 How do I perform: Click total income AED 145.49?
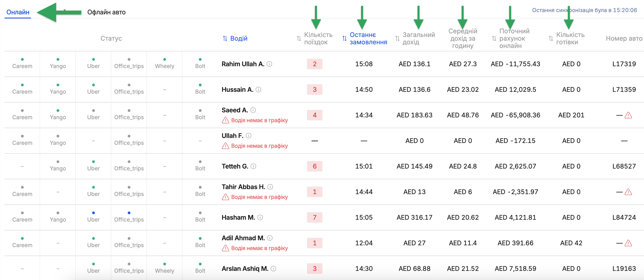[x=415, y=166]
